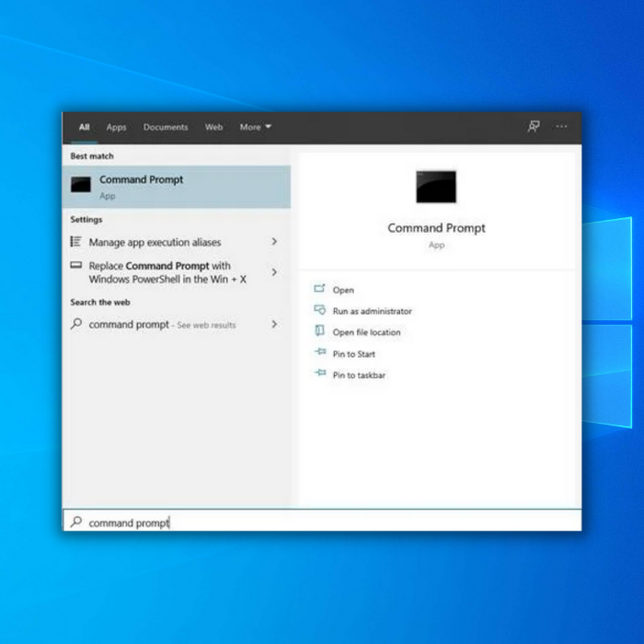Viewport: 644px width, 644px height.
Task: Expand arrow for Replace Command Prompt setting
Action: coord(274,272)
